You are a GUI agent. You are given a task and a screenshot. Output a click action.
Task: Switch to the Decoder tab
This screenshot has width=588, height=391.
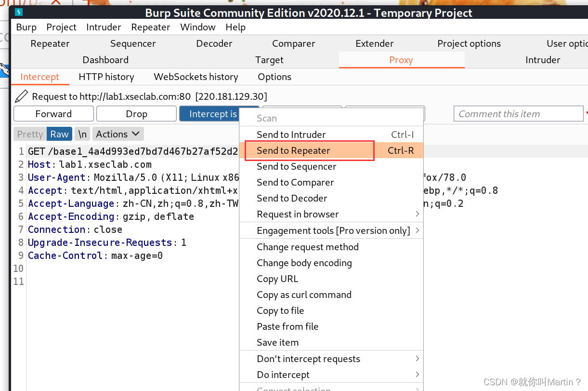pos(214,43)
